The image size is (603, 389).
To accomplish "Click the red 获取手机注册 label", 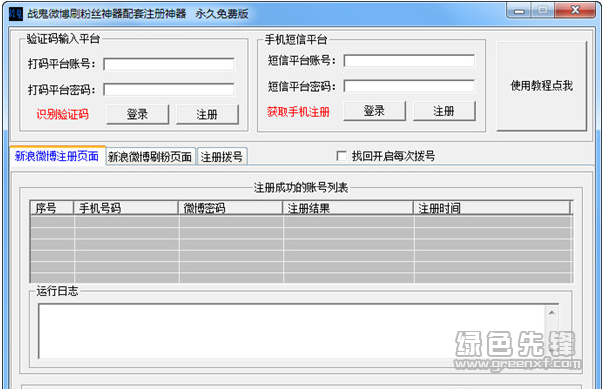I will (x=298, y=112).
